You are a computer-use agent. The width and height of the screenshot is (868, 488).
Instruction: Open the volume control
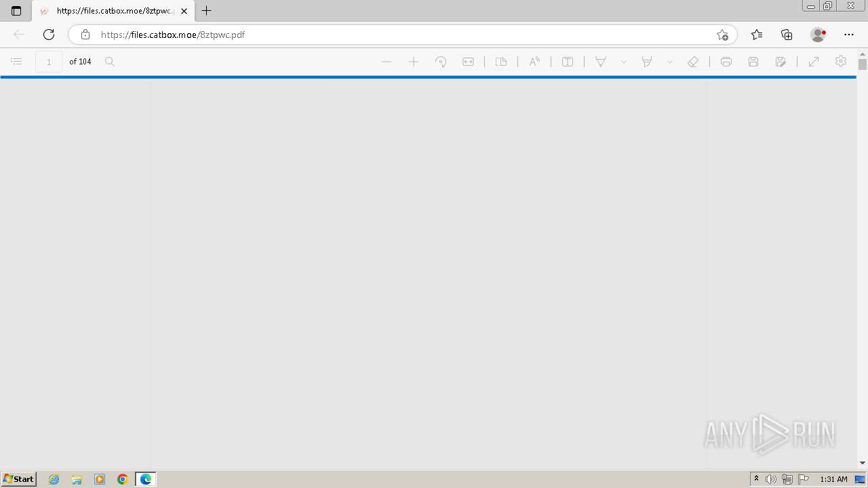click(x=771, y=479)
